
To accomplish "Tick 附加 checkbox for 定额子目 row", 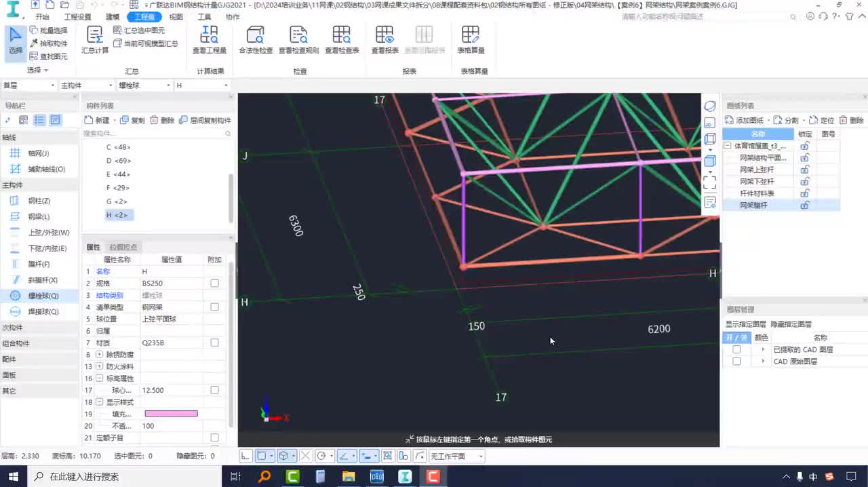I will pyautogui.click(x=214, y=437).
